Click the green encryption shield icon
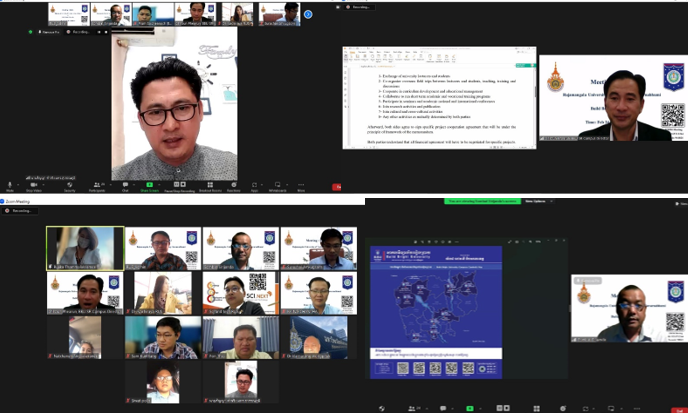The height and width of the screenshot is (413, 688). click(x=30, y=32)
